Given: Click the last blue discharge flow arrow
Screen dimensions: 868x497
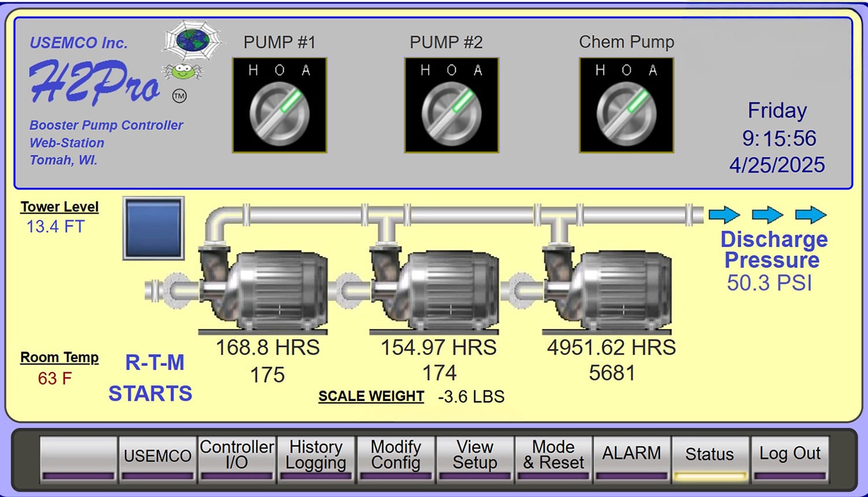Looking at the screenshot, I should (811, 215).
